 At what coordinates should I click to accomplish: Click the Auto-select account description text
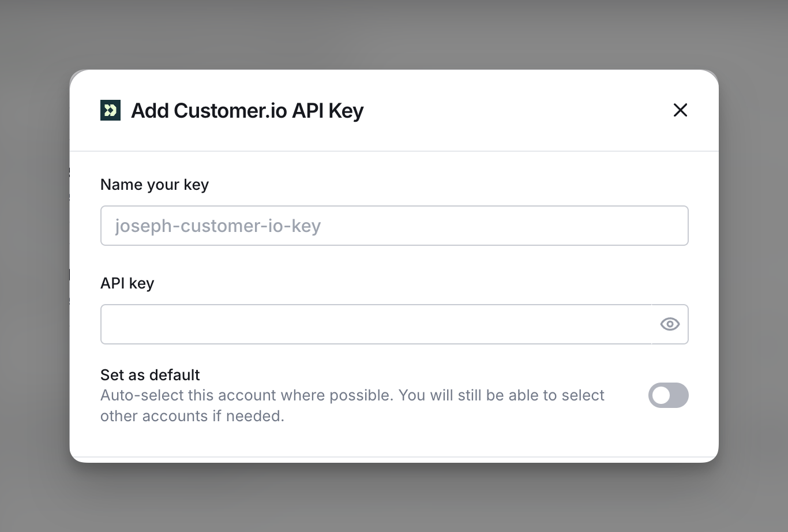pyautogui.click(x=352, y=396)
